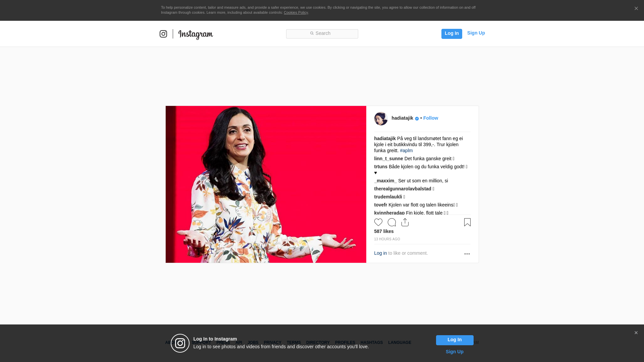Dismiss the cookie notice banner

click(x=636, y=9)
